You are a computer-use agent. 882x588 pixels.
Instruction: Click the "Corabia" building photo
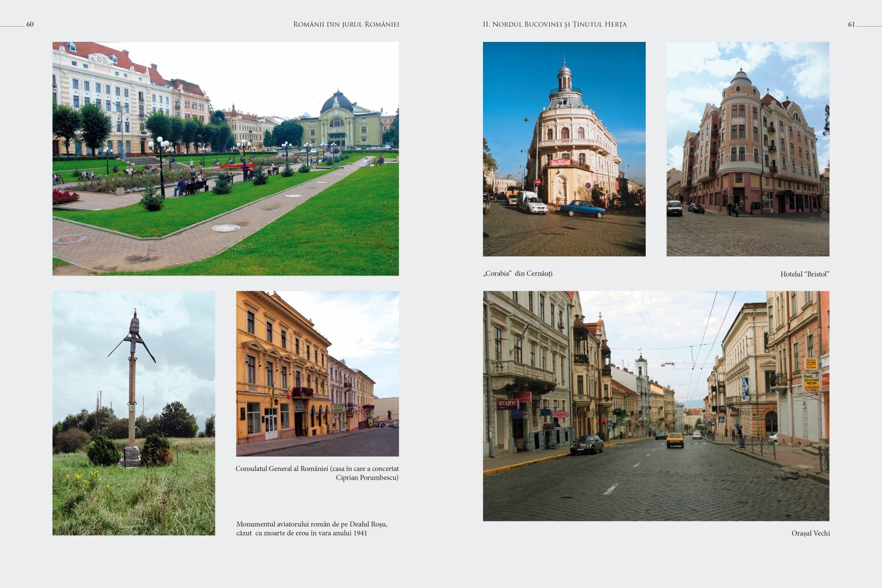[564, 149]
